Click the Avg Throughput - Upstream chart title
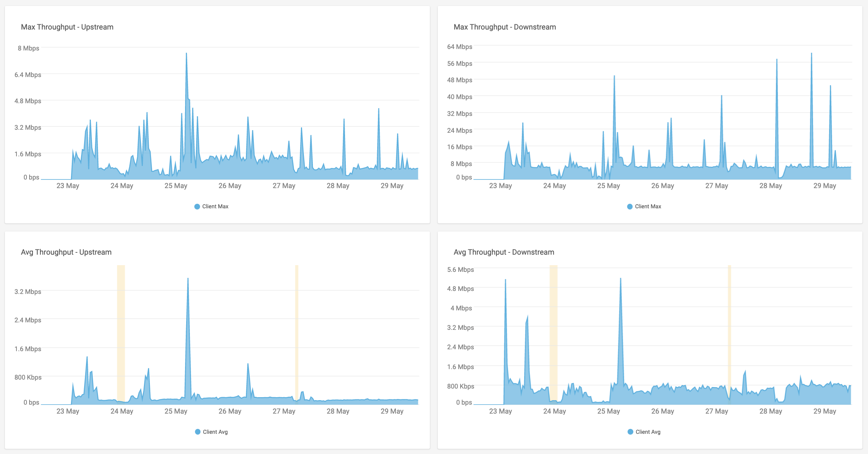Image resolution: width=868 pixels, height=454 pixels. tap(66, 252)
